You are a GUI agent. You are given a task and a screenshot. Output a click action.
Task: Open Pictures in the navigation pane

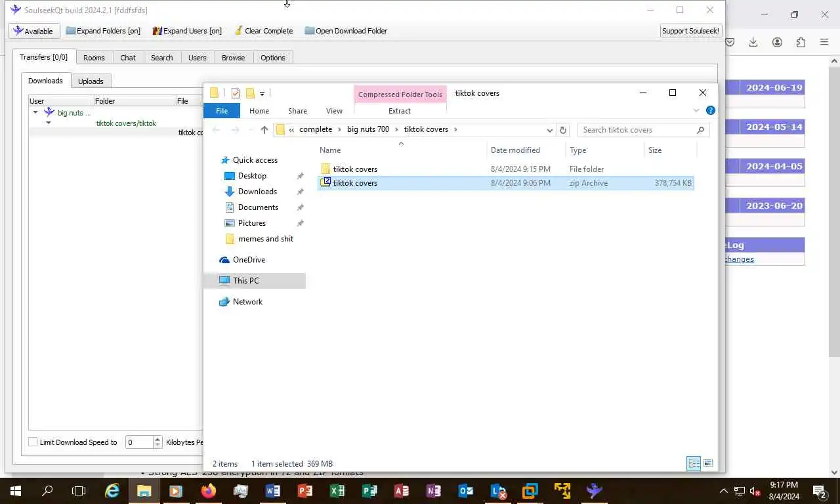252,223
